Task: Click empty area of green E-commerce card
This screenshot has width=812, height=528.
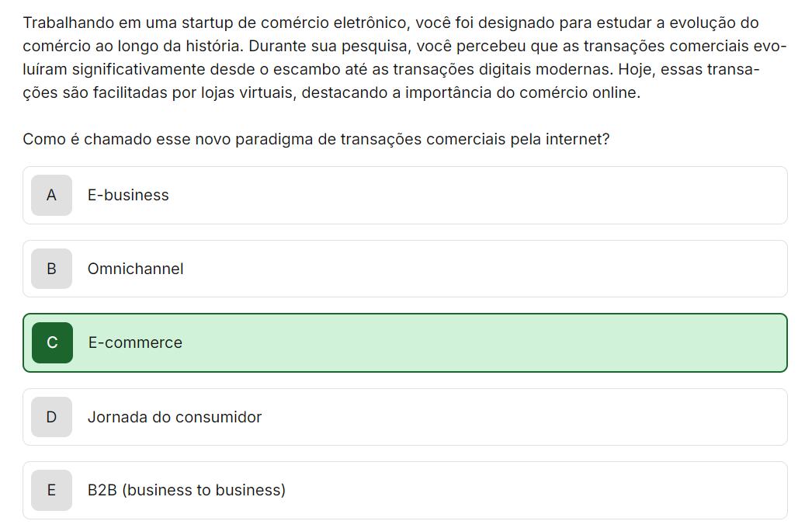Action: click(543, 343)
